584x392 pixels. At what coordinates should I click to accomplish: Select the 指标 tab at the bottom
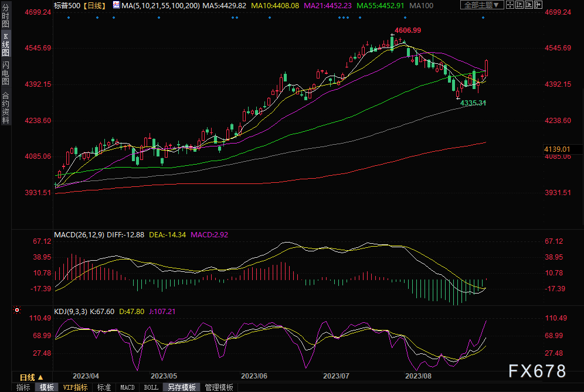(x=23, y=387)
